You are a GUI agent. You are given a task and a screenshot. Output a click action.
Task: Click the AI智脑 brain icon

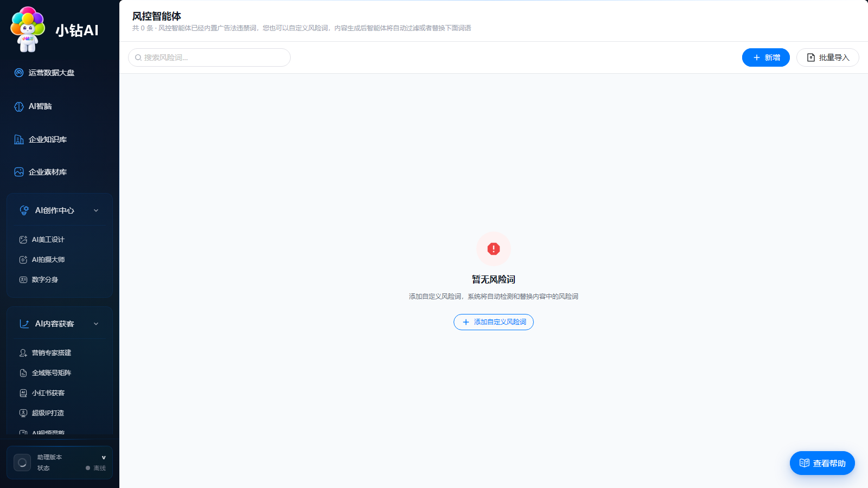tap(19, 106)
